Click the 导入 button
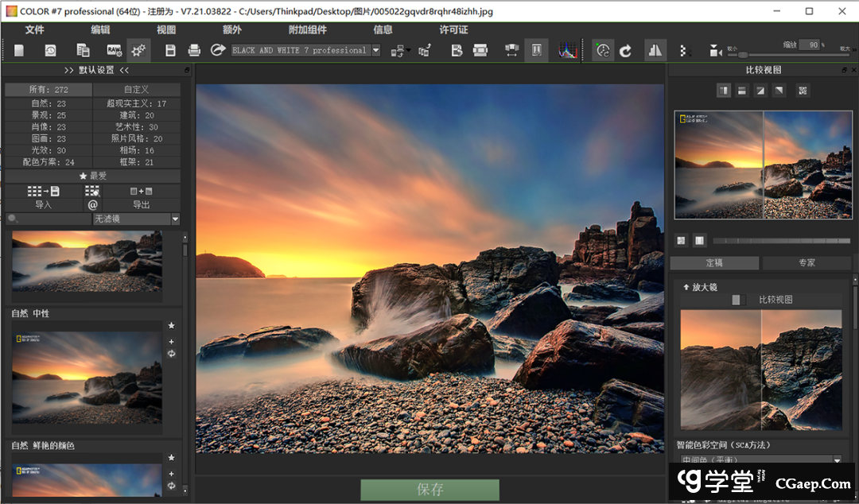 pyautogui.click(x=43, y=204)
